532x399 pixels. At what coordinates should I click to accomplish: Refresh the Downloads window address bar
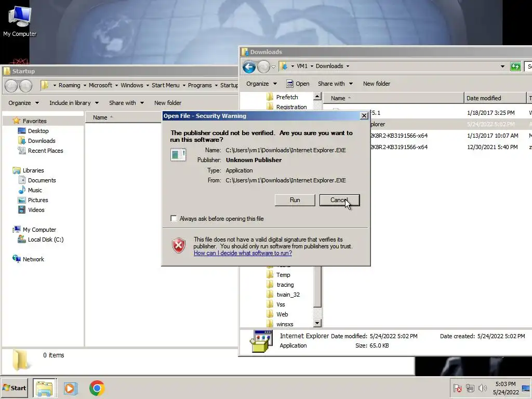click(515, 66)
